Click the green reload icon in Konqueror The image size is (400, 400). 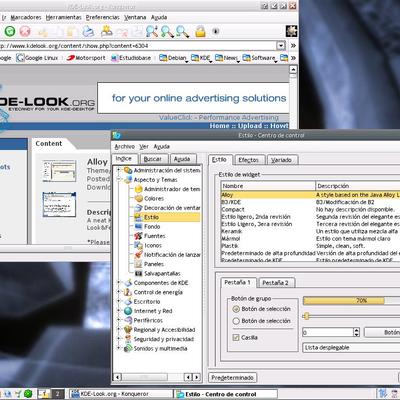tap(10, 31)
